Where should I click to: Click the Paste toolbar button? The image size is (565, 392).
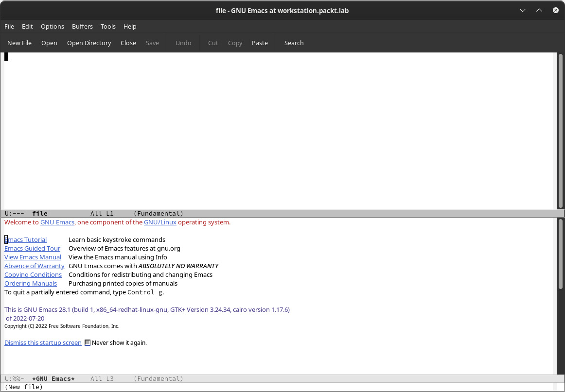pyautogui.click(x=260, y=43)
